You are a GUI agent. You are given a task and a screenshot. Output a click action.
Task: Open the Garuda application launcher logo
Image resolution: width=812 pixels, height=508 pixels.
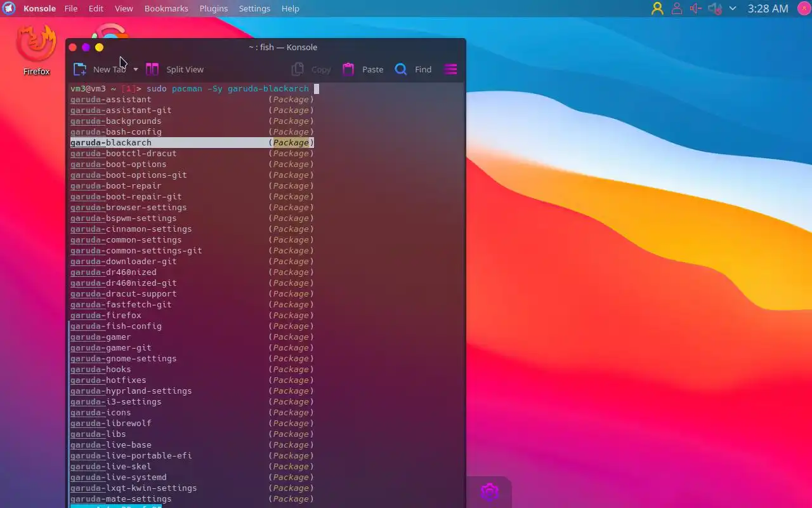coord(9,8)
